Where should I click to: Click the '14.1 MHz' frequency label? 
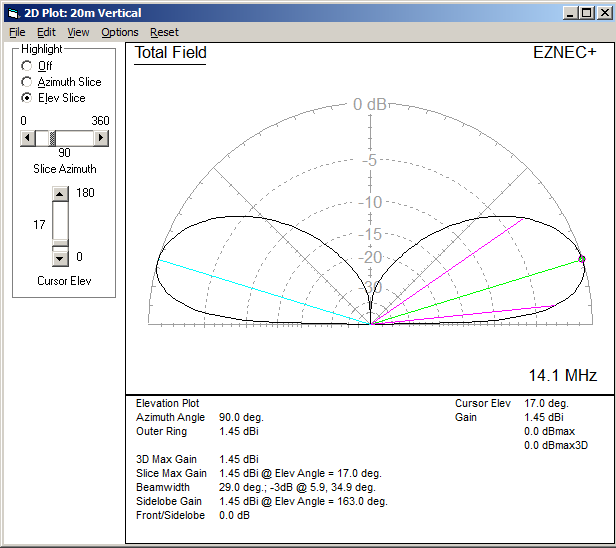point(563,375)
